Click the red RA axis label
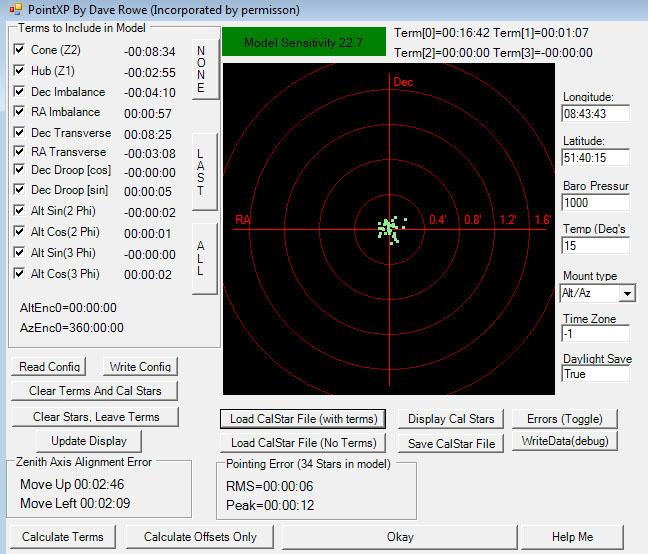This screenshot has height=554, width=648. [243, 219]
